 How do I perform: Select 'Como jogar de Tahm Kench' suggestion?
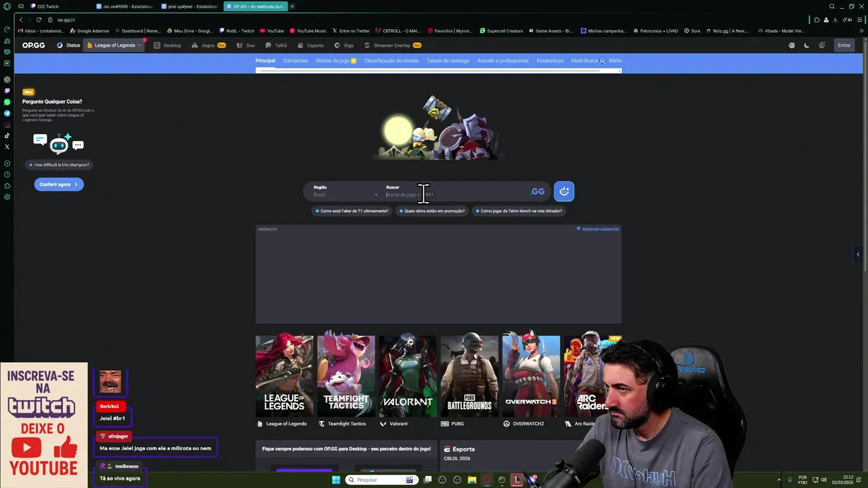(518, 211)
